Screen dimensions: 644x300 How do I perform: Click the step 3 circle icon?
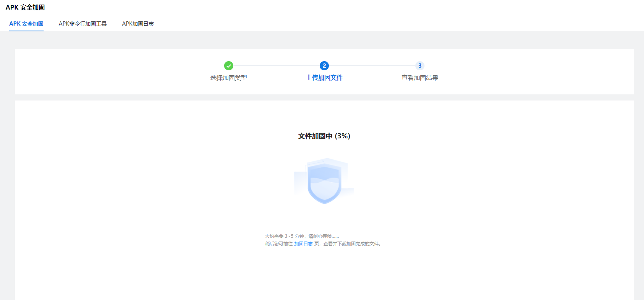tap(420, 66)
